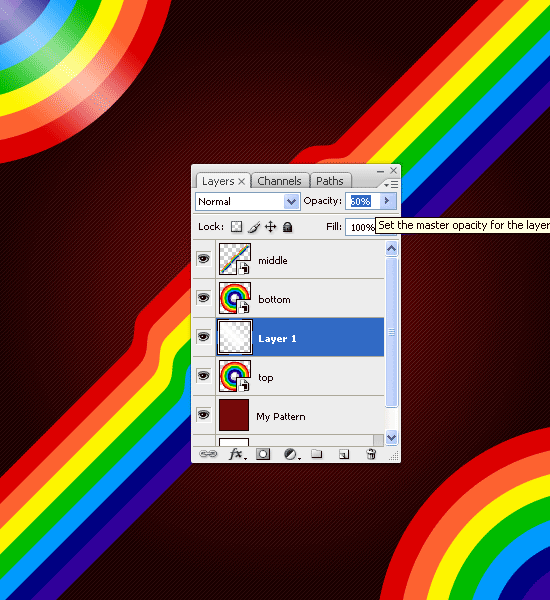Click the Layer 1 thumbnail

click(235, 337)
